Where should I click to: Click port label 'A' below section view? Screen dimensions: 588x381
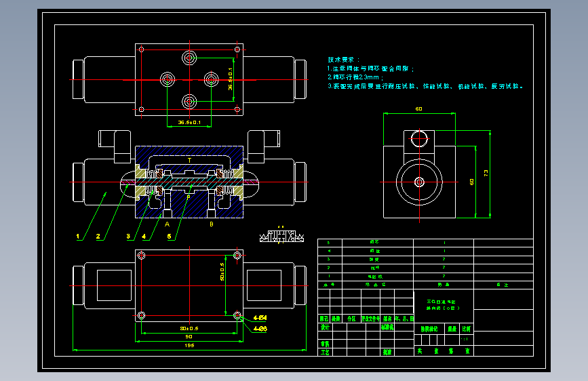coord(168,224)
